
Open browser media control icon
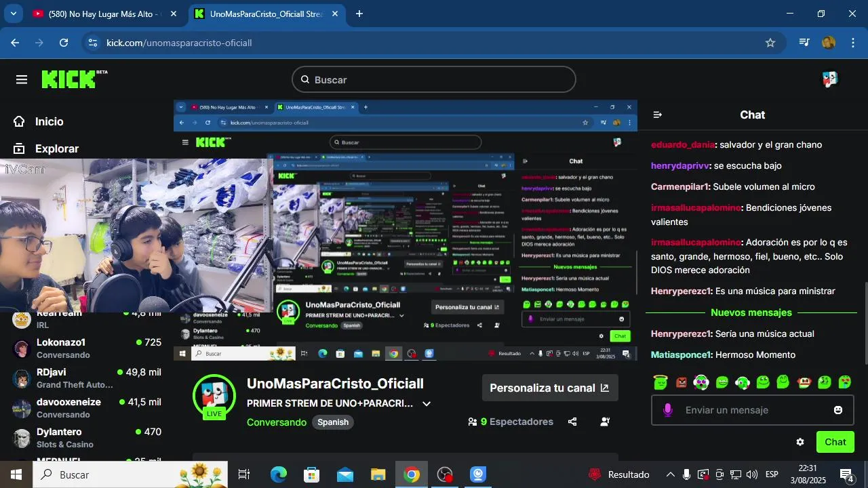pyautogui.click(x=804, y=43)
